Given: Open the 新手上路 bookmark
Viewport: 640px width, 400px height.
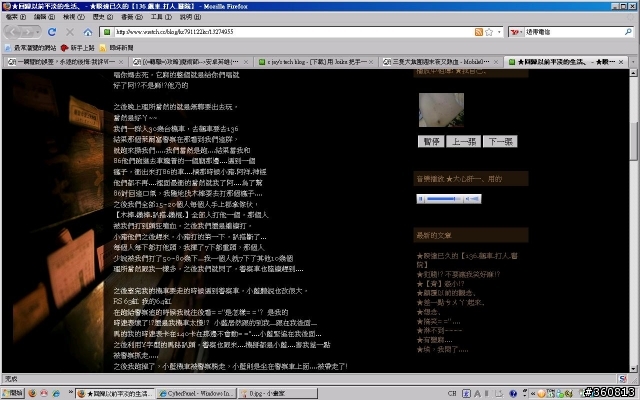Looking at the screenshot, I should pyautogui.click(x=78, y=48).
